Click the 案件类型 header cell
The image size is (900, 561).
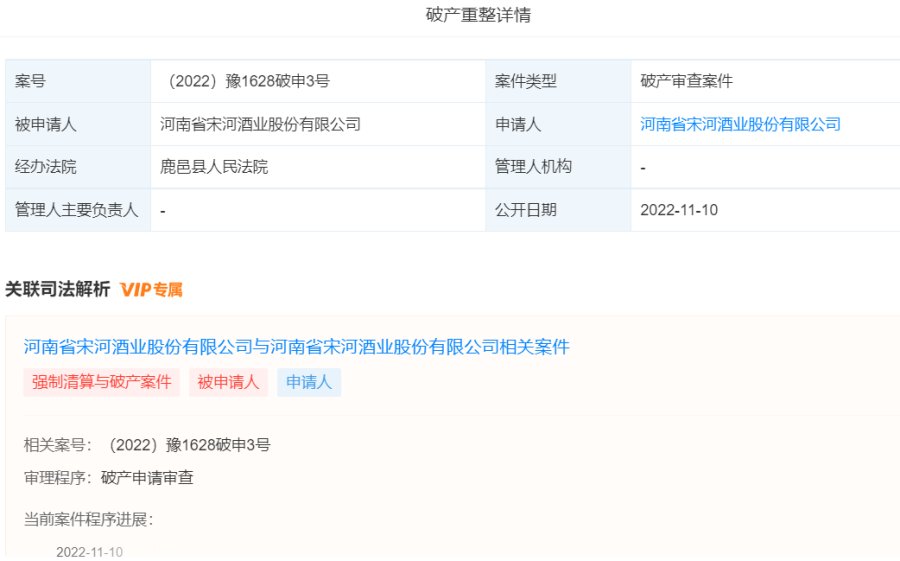tap(526, 82)
